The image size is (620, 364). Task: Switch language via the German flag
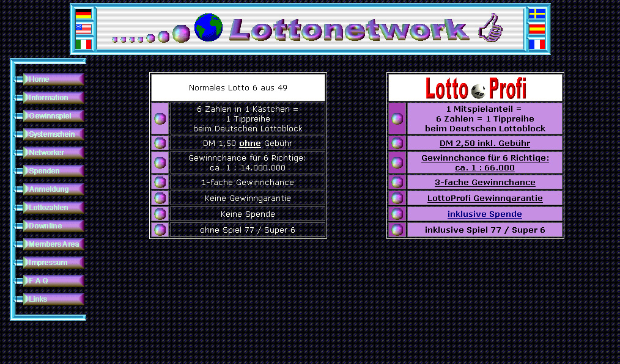[x=83, y=14]
